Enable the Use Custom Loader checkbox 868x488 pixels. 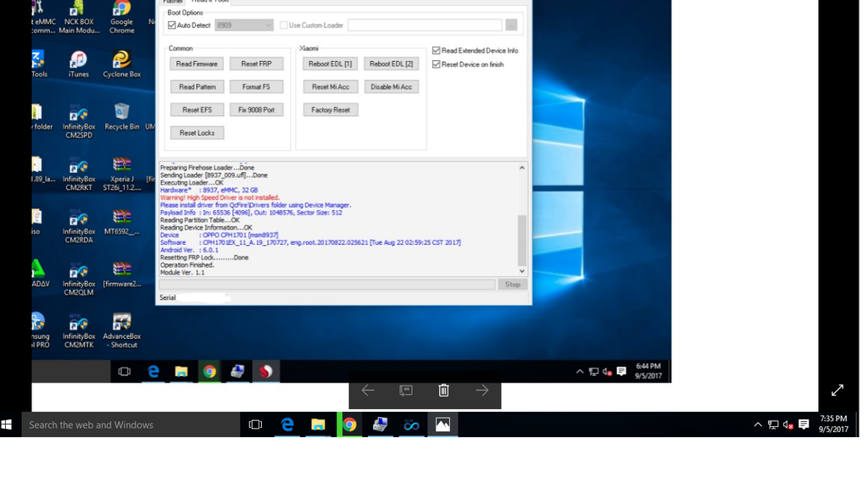coord(284,25)
